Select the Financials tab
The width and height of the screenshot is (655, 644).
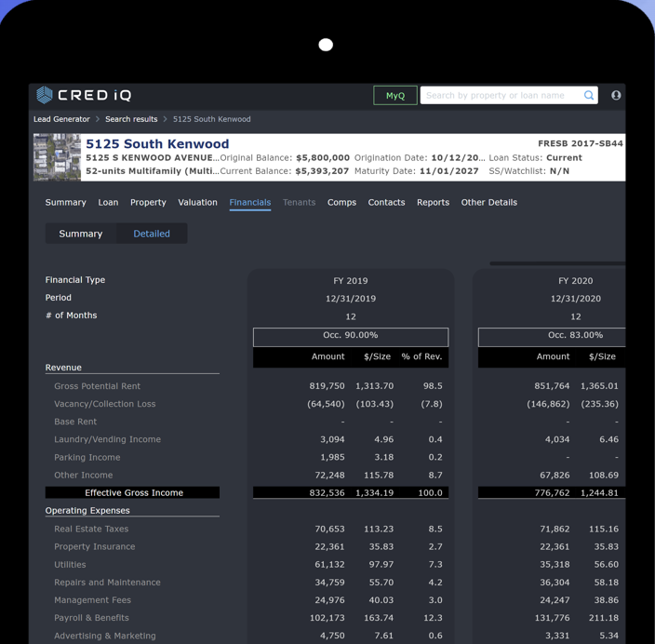[249, 202]
